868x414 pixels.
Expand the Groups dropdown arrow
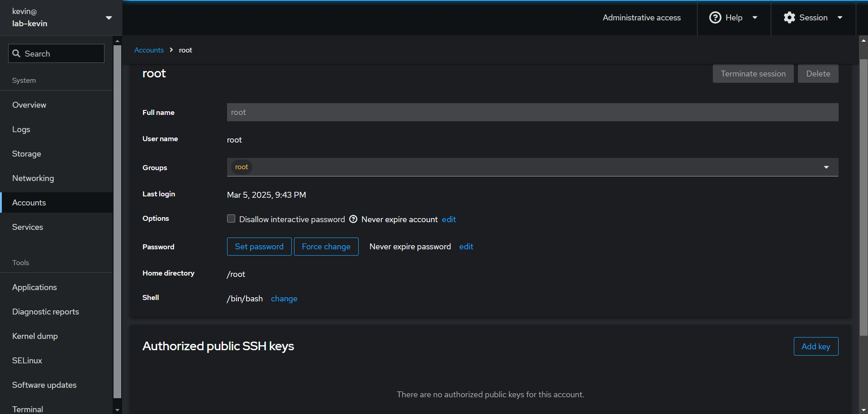tap(826, 167)
